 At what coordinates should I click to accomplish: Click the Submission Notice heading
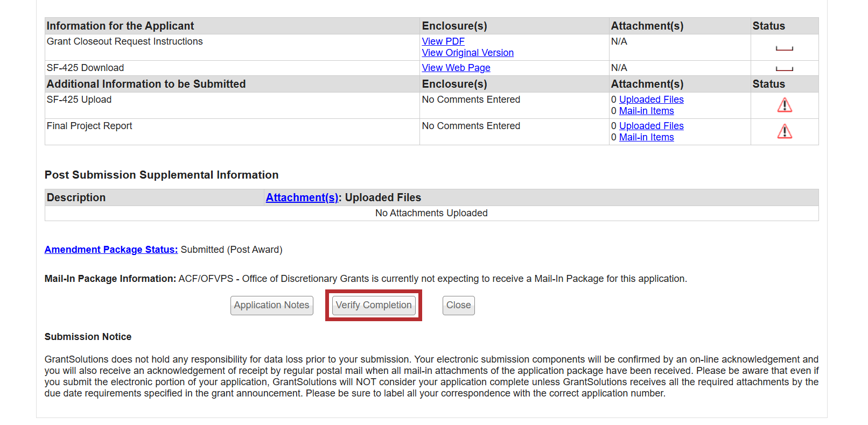tap(88, 337)
